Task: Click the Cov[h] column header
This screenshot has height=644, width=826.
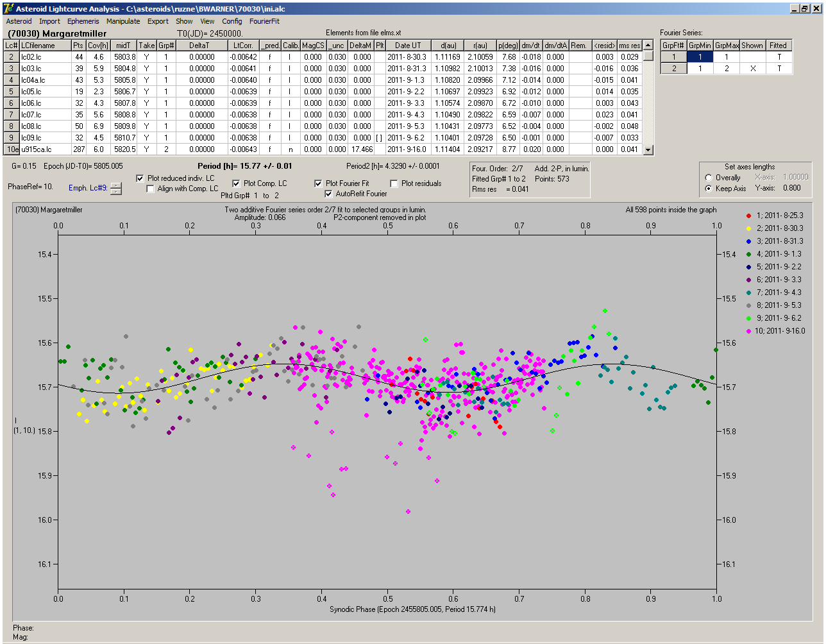Action: pyautogui.click(x=99, y=46)
